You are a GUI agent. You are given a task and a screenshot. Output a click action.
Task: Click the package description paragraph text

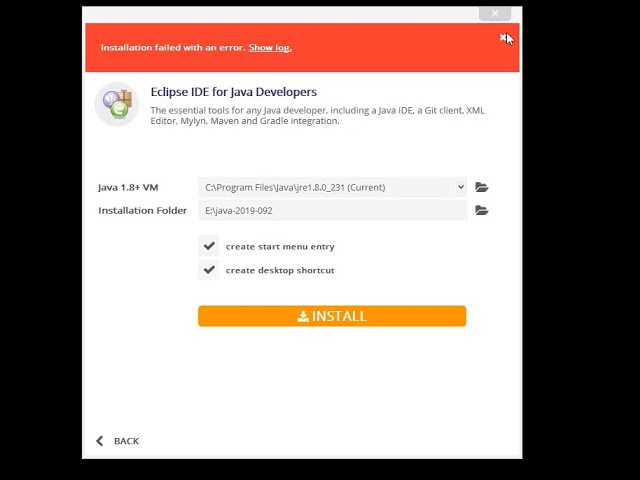pos(317,116)
